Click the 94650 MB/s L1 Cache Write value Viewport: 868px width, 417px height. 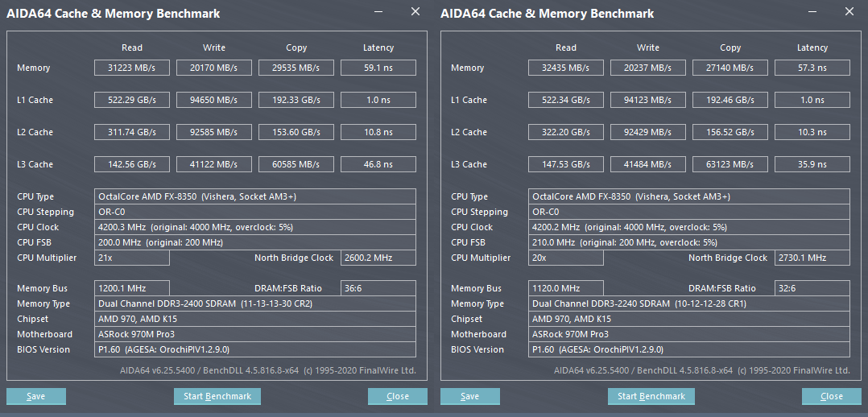coord(214,100)
